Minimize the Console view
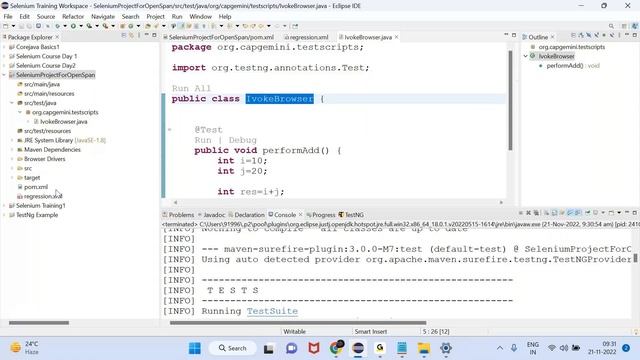Image resolution: width=640 pixels, height=360 pixels. pyautogui.click(x=627, y=212)
